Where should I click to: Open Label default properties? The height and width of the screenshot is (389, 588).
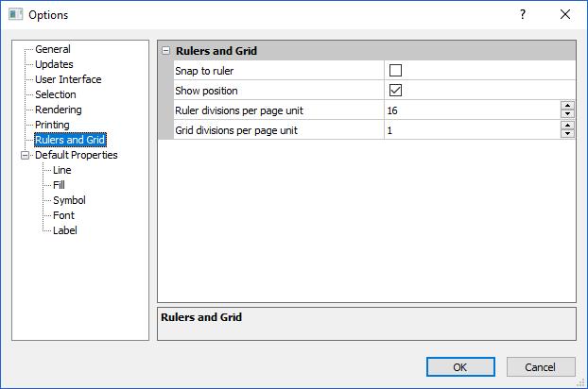(x=65, y=230)
